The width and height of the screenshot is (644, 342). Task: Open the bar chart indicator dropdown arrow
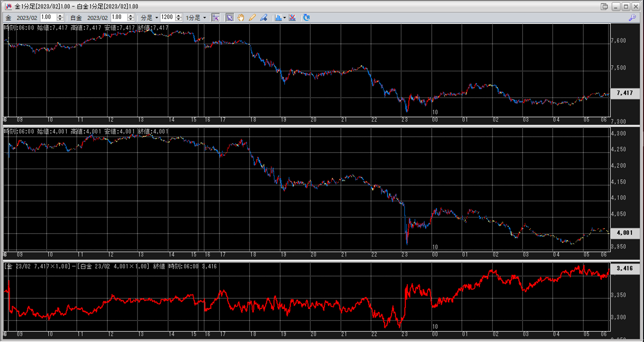tap(284, 18)
